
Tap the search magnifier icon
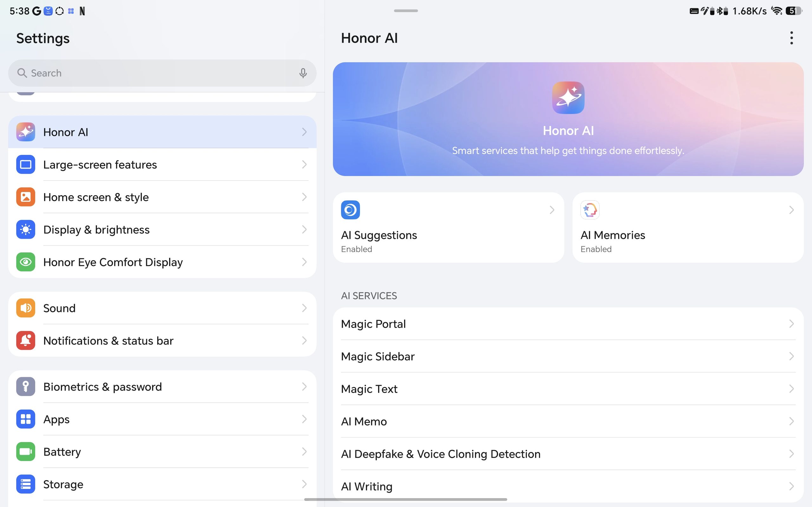(22, 73)
